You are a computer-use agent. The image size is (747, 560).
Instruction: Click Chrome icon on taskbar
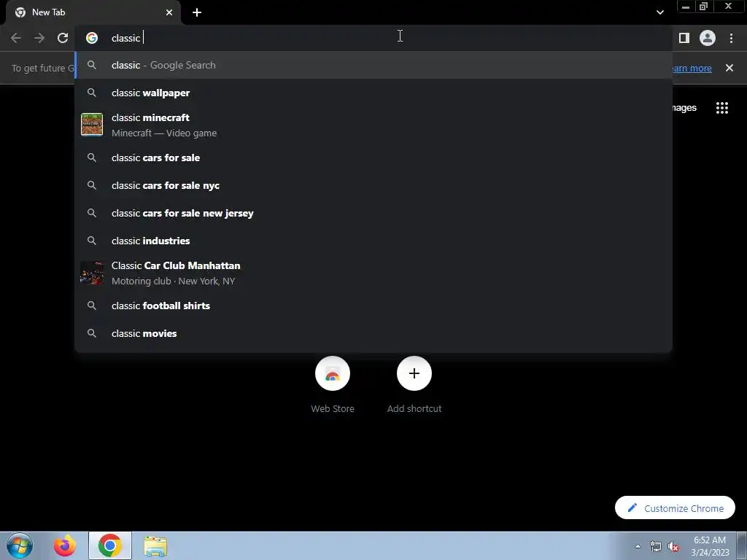pos(110,545)
